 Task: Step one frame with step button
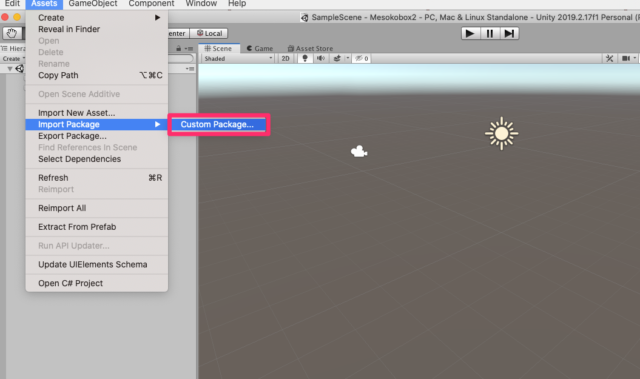pyautogui.click(x=509, y=33)
